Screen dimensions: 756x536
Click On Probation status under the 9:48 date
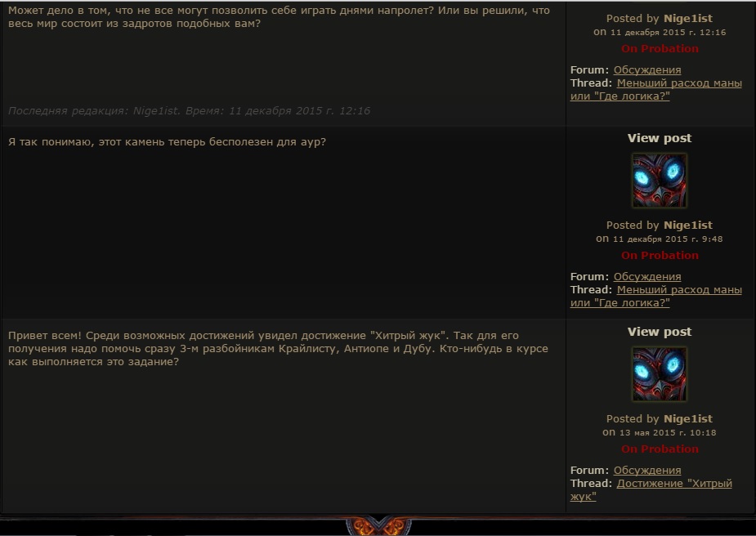click(x=660, y=256)
